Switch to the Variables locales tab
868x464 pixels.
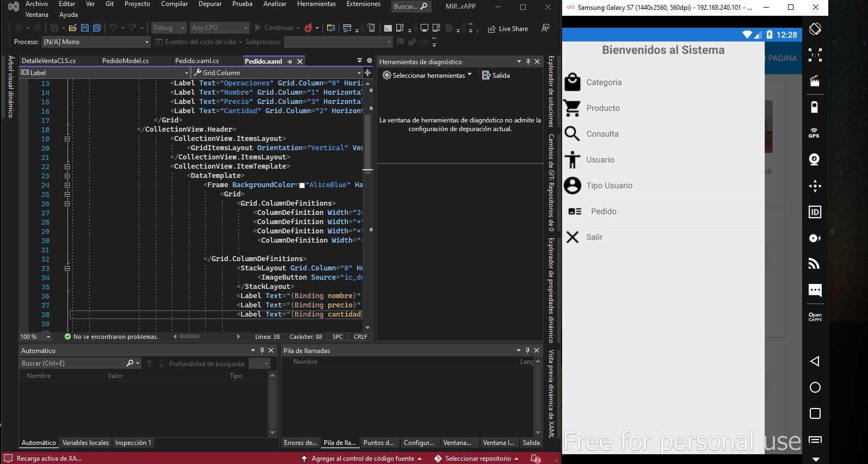point(85,443)
